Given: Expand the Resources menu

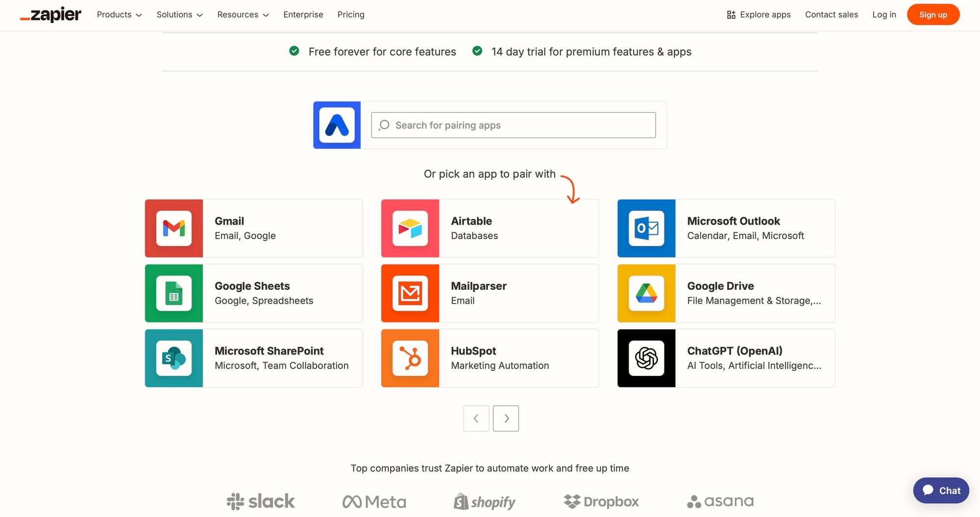Looking at the screenshot, I should pos(243,15).
